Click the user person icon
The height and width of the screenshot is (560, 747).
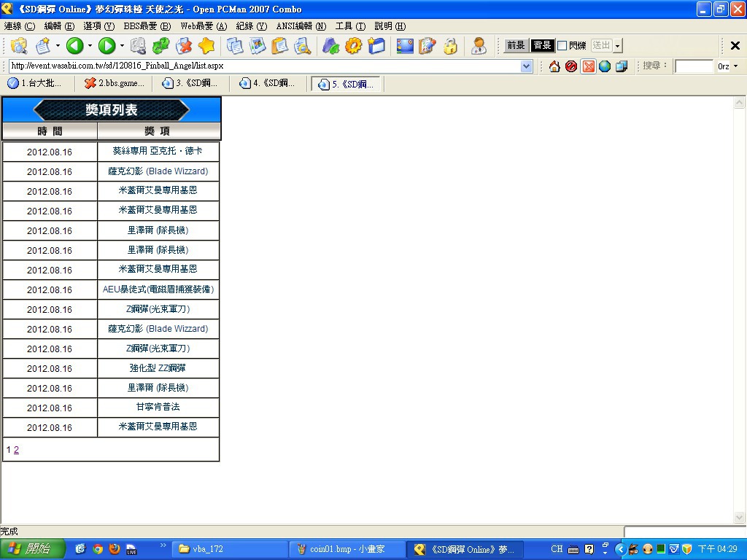(479, 46)
